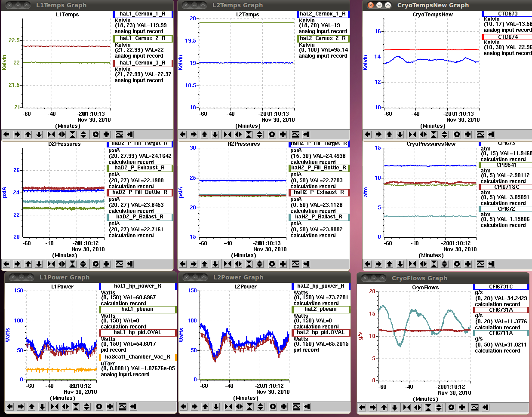
Task: Select haL1_Cernox_2_R legend entry
Action: click(x=143, y=38)
